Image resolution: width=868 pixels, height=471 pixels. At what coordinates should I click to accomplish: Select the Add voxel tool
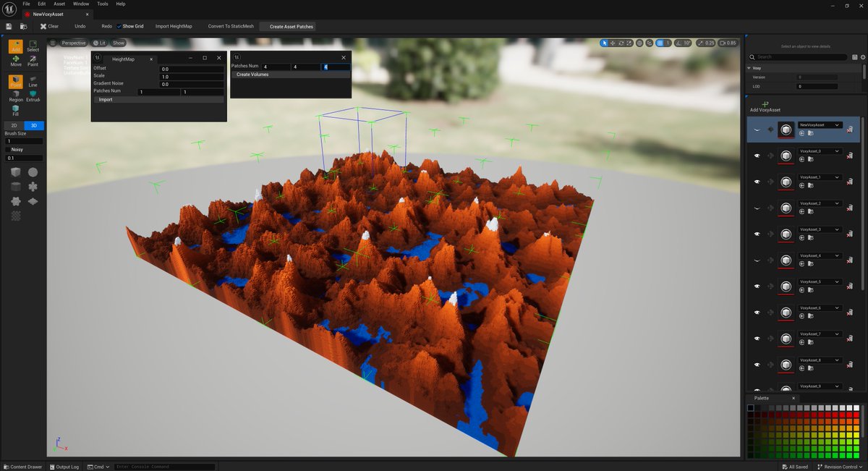(15, 46)
